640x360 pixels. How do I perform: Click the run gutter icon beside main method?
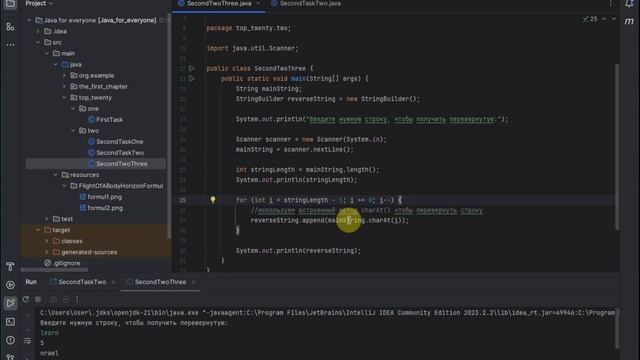point(191,78)
